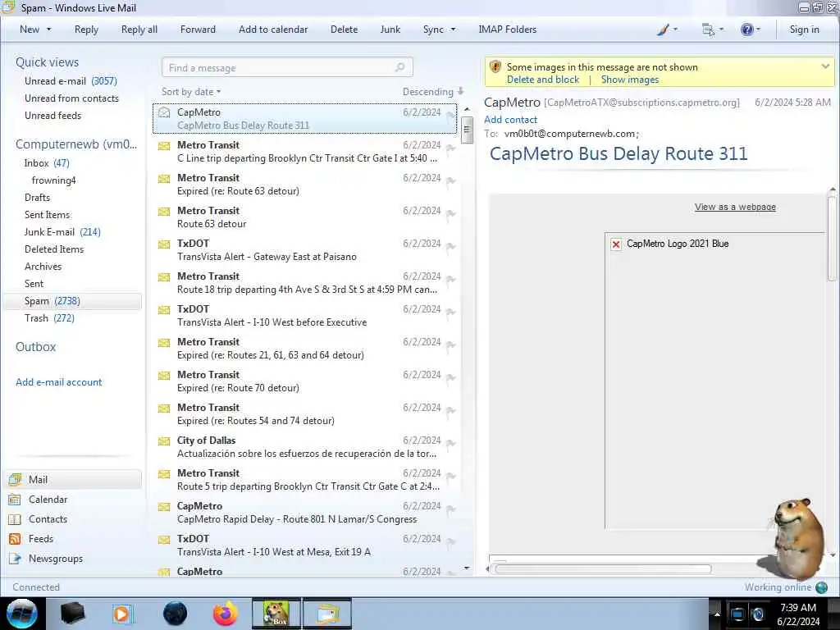Screen dimensions: 840x630
Task: Open the Sort by date dropdown
Action: click(x=191, y=92)
